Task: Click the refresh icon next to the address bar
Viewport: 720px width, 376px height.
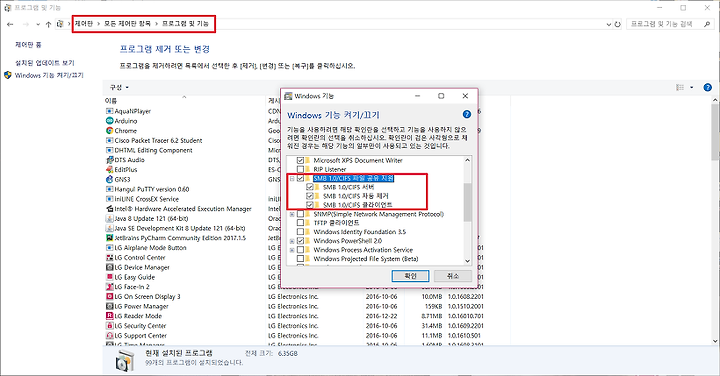Action: tap(618, 24)
